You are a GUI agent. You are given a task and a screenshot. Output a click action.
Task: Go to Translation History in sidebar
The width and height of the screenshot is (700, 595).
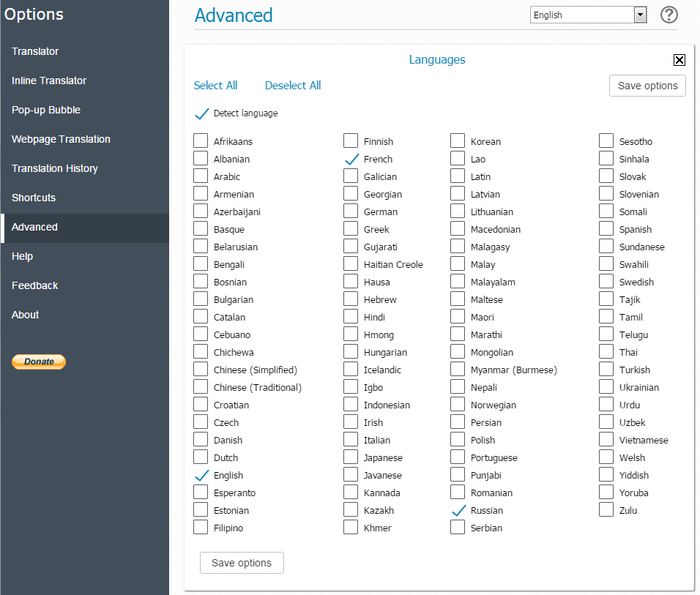click(54, 168)
